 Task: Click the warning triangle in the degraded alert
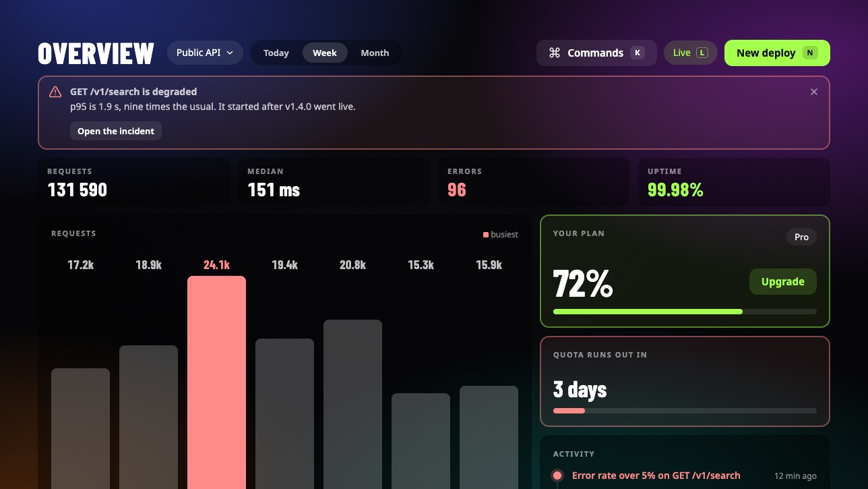55,92
